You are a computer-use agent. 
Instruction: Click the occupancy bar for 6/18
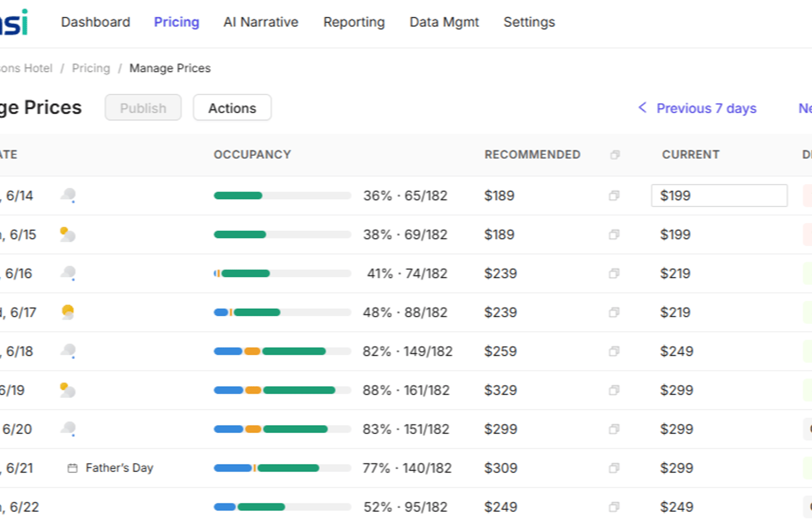(x=282, y=351)
